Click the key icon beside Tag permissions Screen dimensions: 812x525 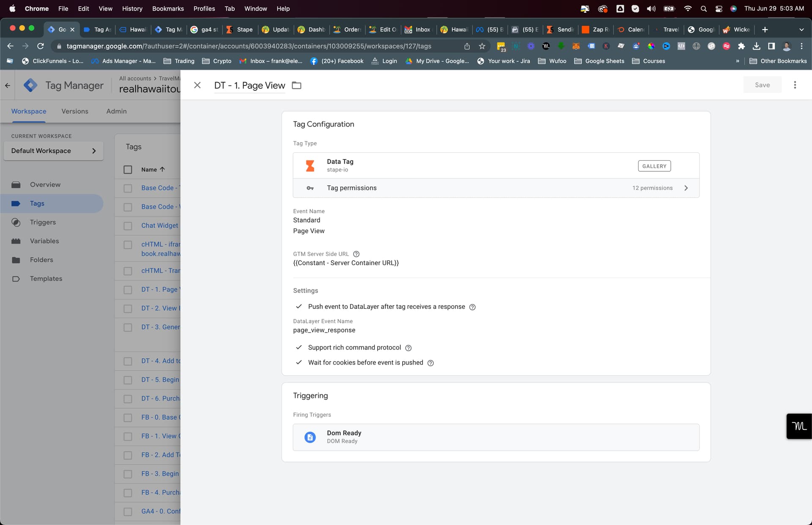point(310,188)
